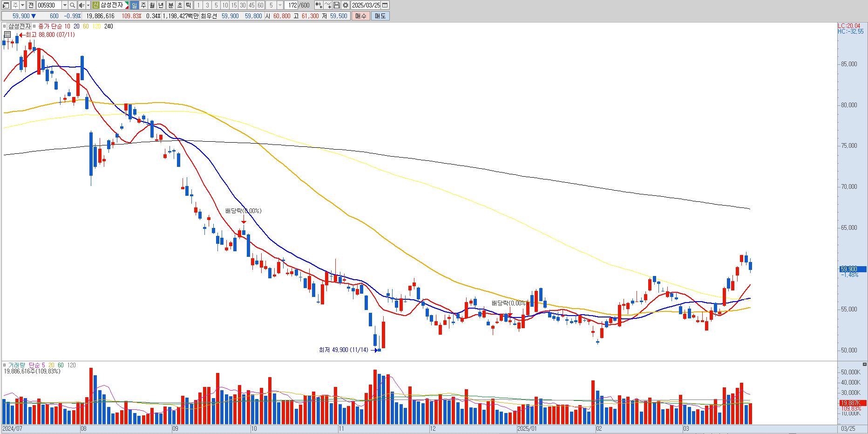
Task: Switch to second 초 chart period
Action: click(x=179, y=5)
